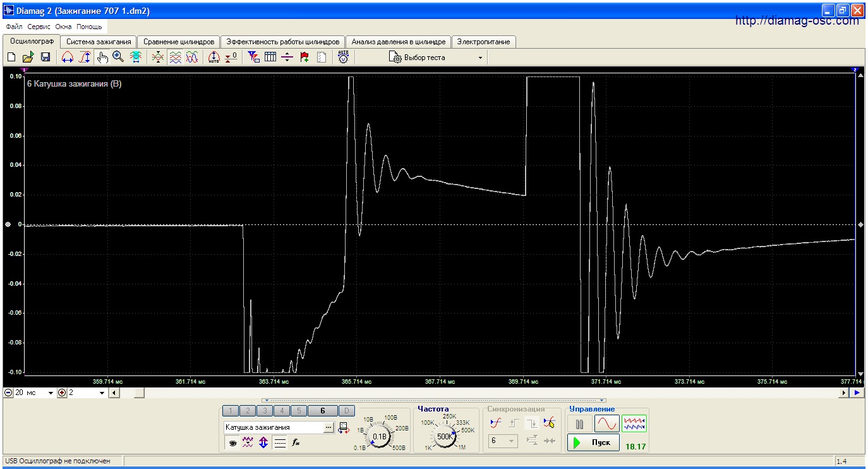Toggle the D digital channel button
868x469 pixels.
[347, 411]
